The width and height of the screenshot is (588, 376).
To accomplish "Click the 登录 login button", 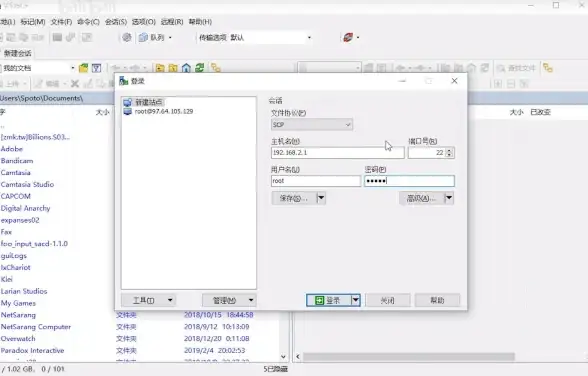I will point(329,300).
